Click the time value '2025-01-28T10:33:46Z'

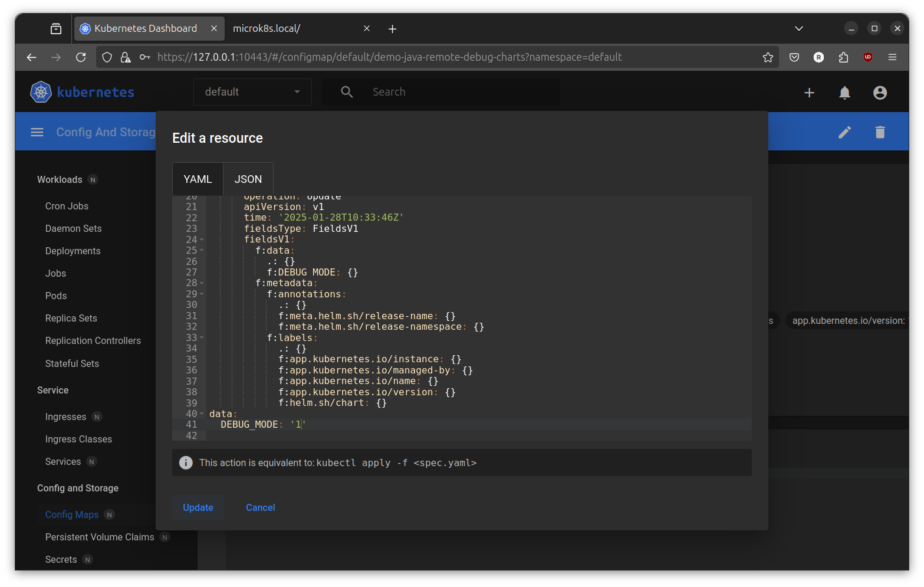click(341, 218)
